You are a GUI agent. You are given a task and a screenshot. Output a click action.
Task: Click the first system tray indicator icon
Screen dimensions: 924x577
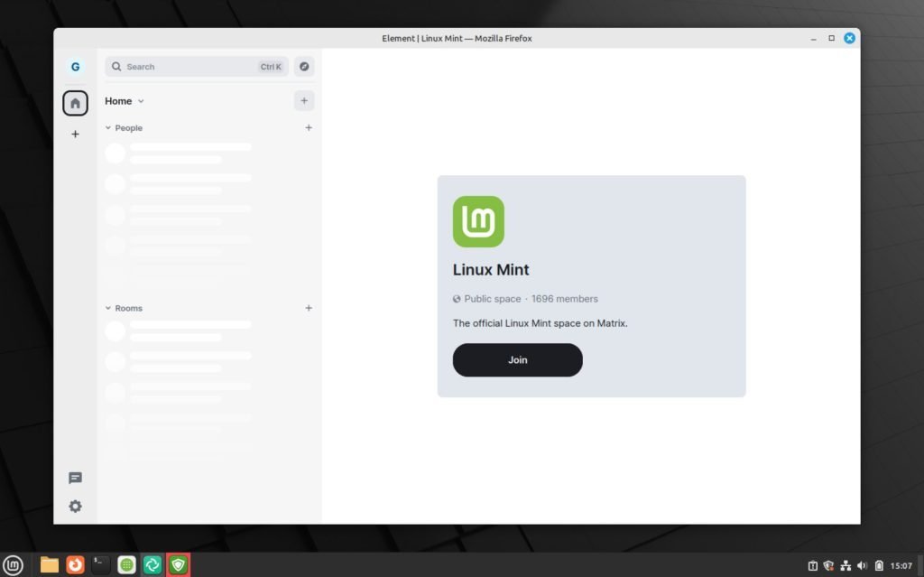point(813,566)
